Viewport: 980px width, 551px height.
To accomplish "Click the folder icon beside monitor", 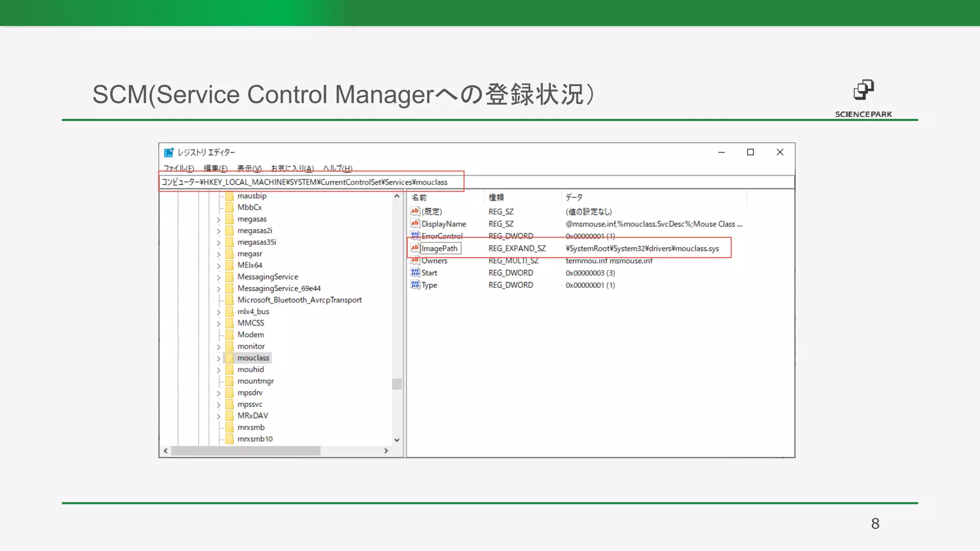I will point(230,346).
